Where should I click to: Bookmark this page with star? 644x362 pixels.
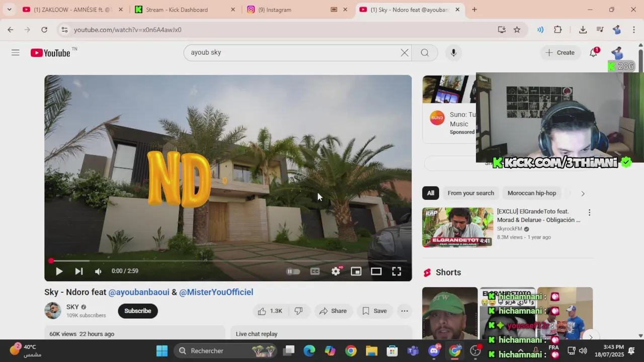[x=517, y=30]
